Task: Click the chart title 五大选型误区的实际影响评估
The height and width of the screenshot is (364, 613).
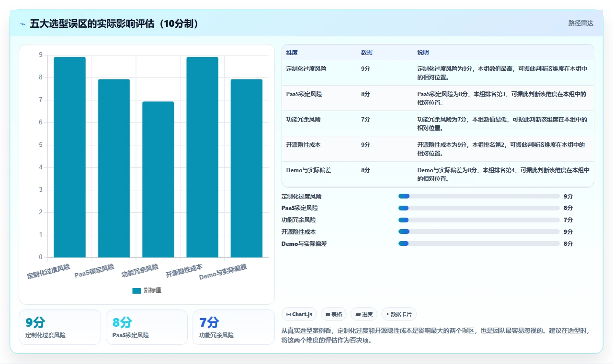Action: click(x=114, y=23)
